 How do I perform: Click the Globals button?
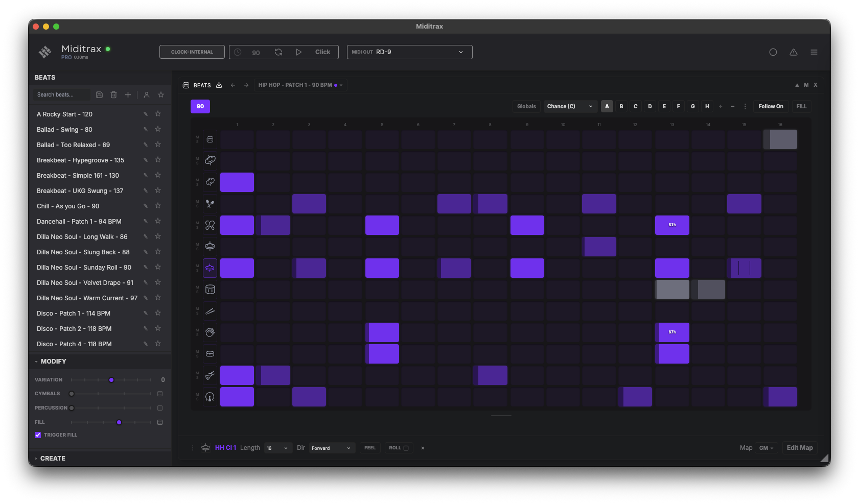tap(526, 106)
